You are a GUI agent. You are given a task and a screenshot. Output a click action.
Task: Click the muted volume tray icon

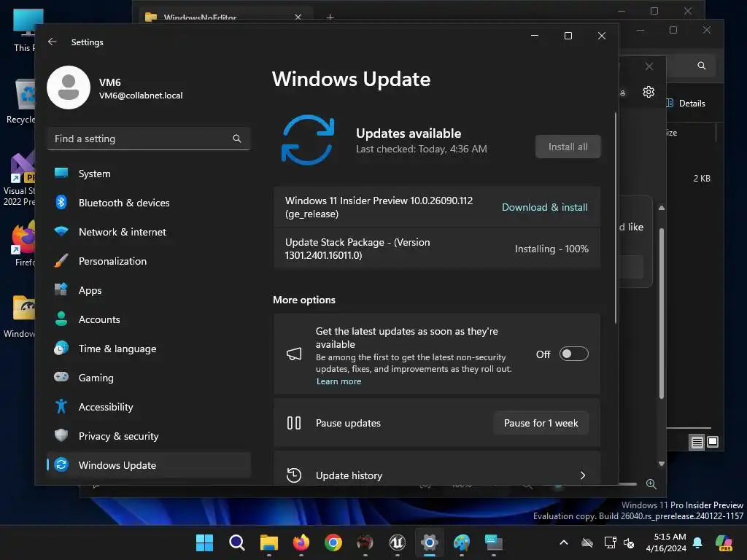click(x=629, y=542)
